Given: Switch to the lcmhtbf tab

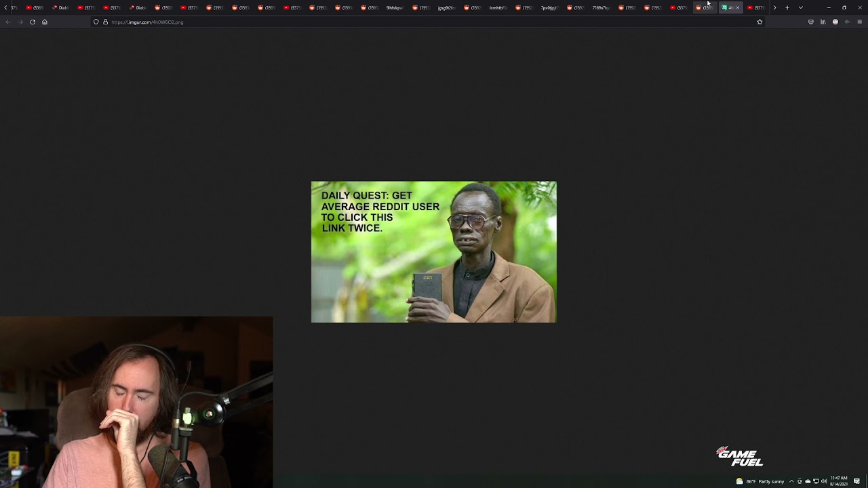Looking at the screenshot, I should 497,7.
